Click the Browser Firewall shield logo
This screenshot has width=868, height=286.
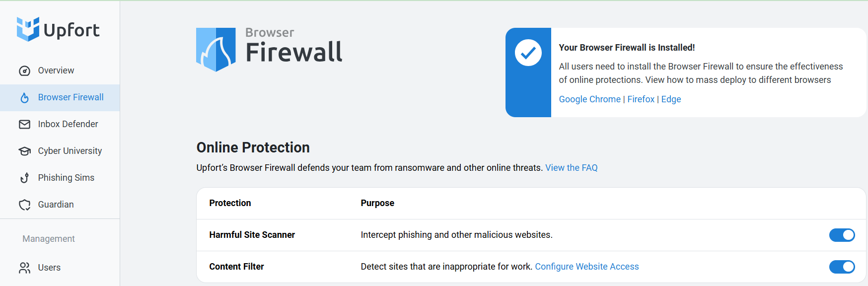point(216,50)
